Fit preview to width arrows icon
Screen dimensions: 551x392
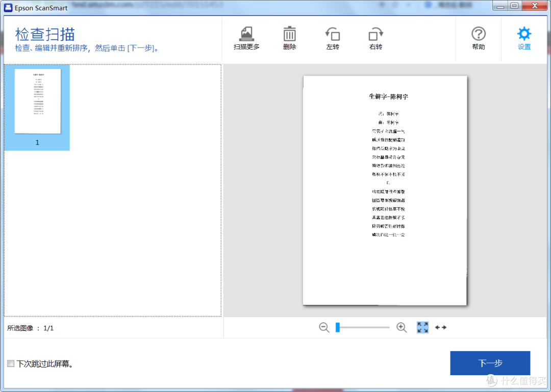point(441,327)
